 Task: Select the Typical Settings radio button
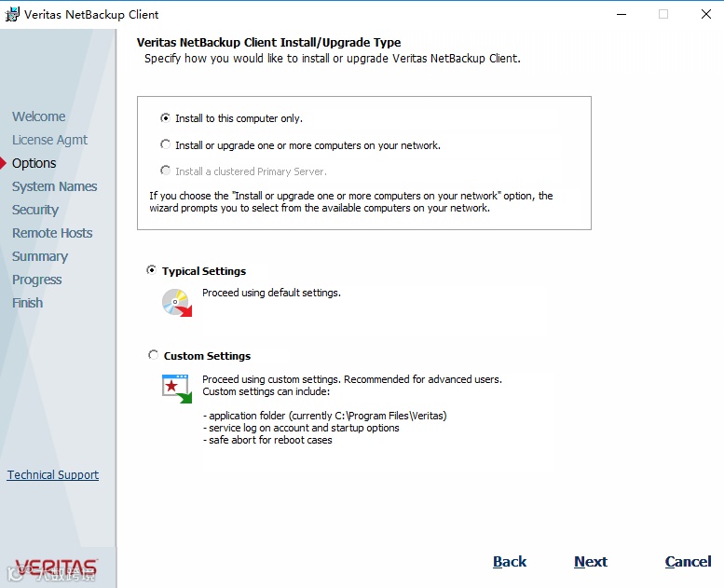(x=152, y=269)
